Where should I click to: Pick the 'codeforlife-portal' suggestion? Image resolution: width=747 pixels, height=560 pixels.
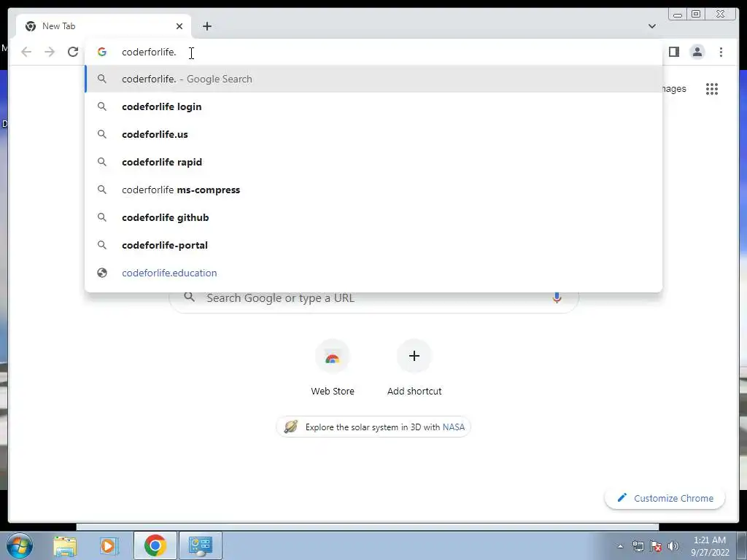tap(373, 245)
